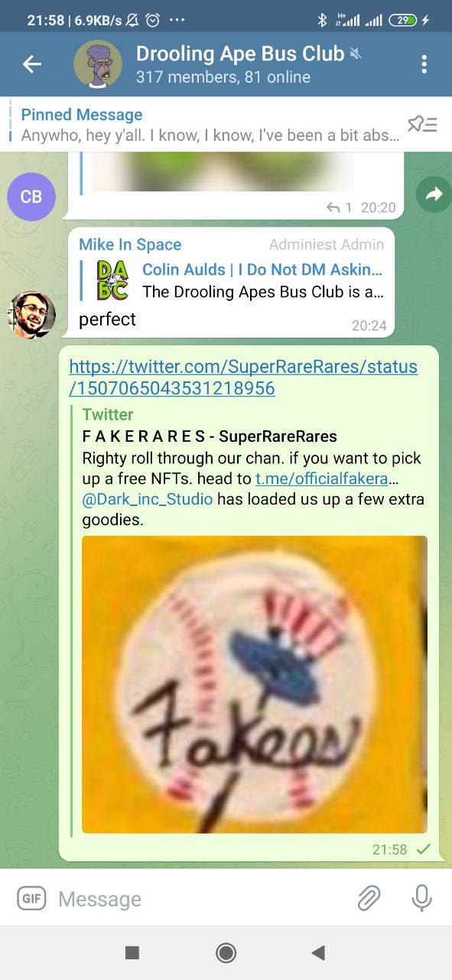452x980 pixels.
Task: Focus the Message input field
Action: pos(199,899)
